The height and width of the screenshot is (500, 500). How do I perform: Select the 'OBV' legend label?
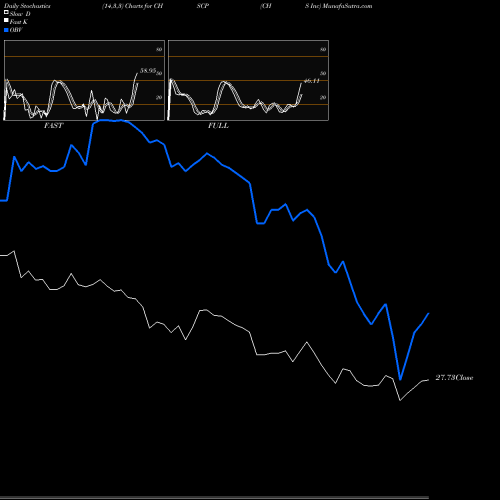16,30
